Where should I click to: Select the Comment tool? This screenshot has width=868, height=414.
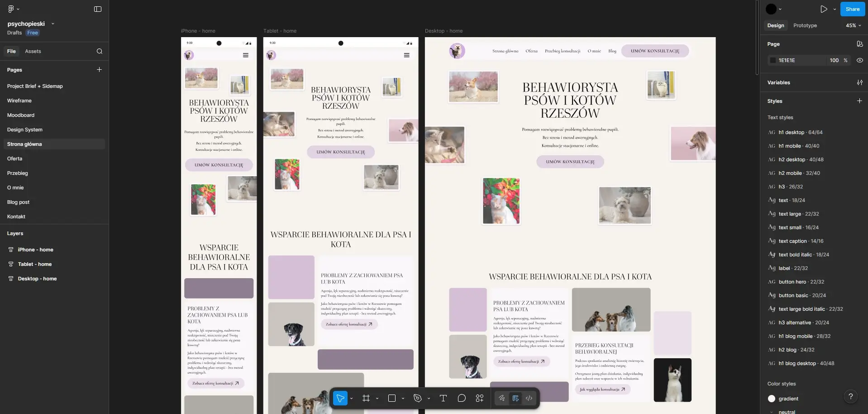click(462, 398)
